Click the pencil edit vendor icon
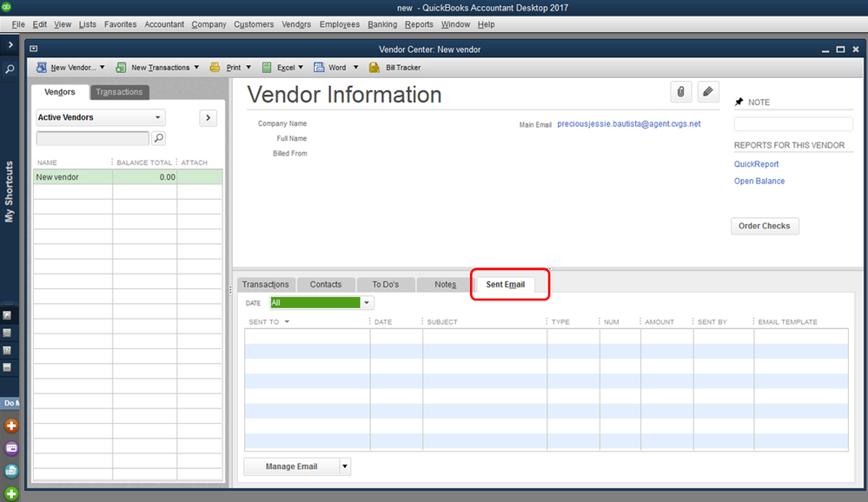This screenshot has height=502, width=868. click(708, 92)
